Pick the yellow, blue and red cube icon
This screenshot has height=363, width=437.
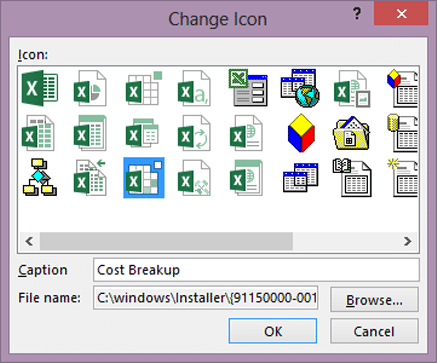pos(301,133)
